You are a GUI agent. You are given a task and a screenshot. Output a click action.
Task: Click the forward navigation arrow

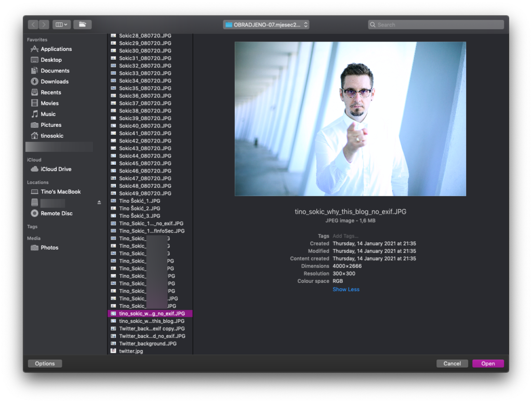(x=44, y=24)
